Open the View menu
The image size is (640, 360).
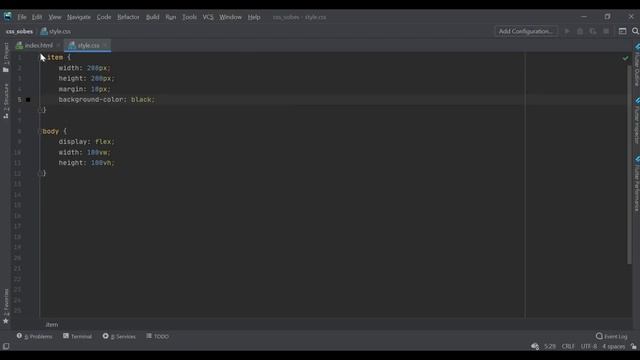tap(55, 17)
